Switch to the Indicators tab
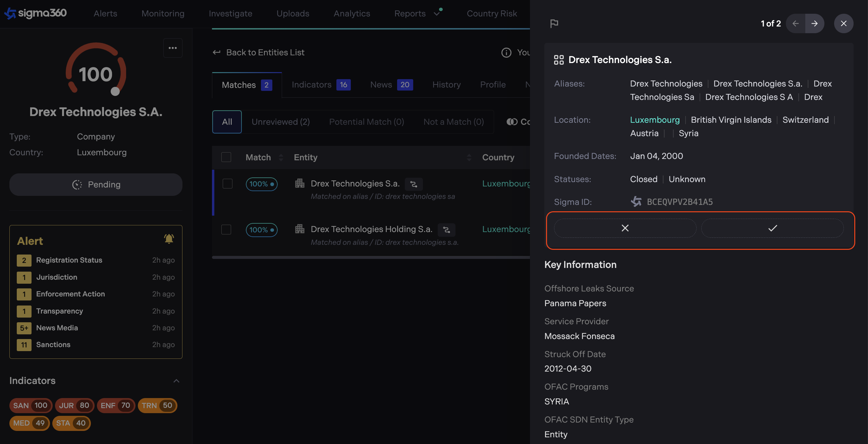868x444 pixels. click(320, 85)
